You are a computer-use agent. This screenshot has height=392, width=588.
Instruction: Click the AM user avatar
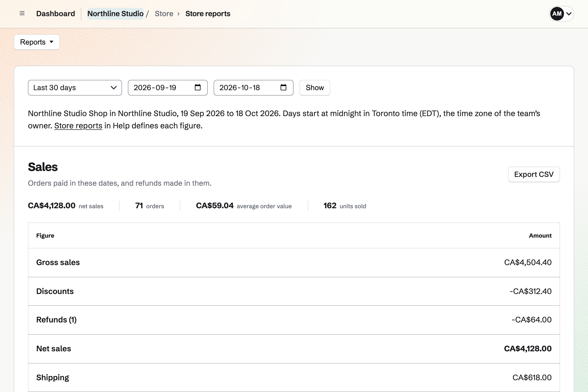pos(557,13)
